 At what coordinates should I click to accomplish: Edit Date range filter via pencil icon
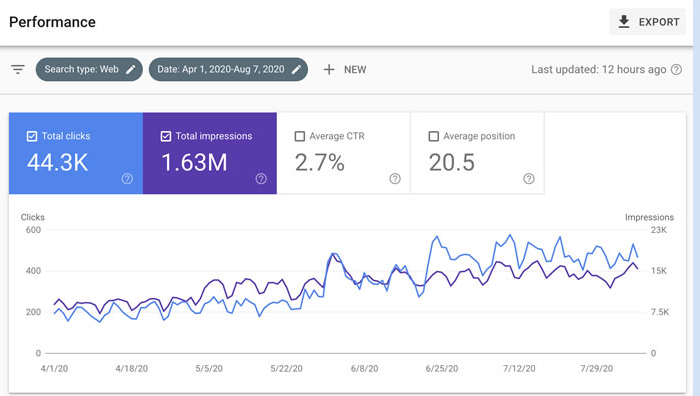(x=296, y=69)
